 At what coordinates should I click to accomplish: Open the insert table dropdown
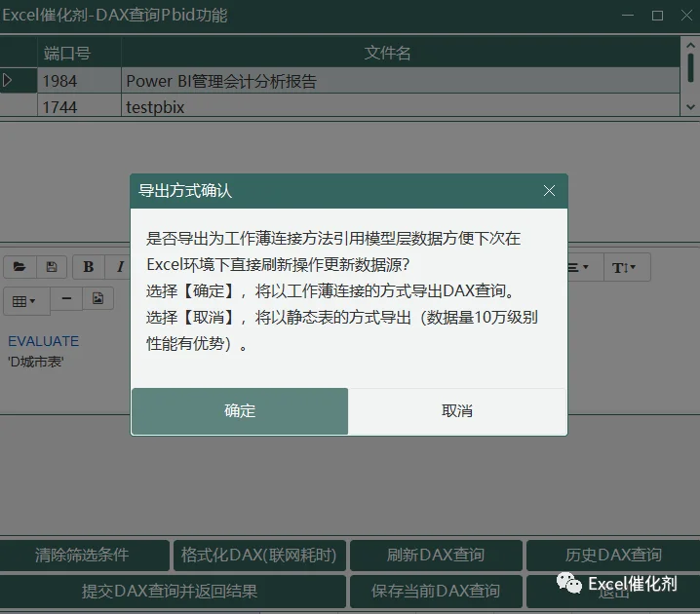[x=26, y=301]
